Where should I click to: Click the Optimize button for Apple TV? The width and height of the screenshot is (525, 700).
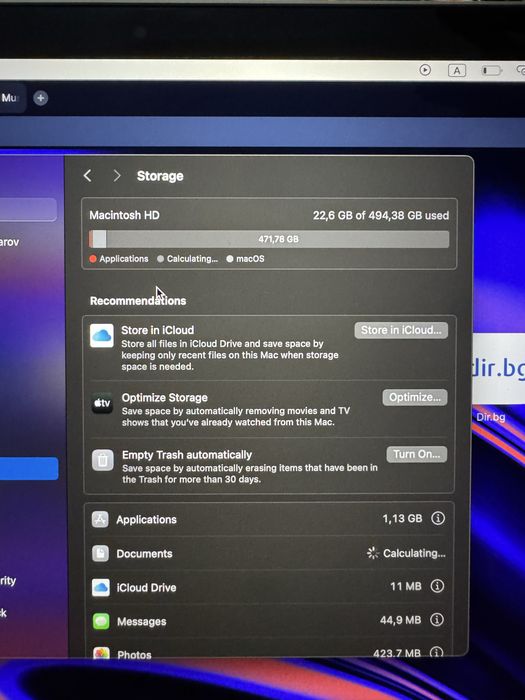(x=415, y=397)
